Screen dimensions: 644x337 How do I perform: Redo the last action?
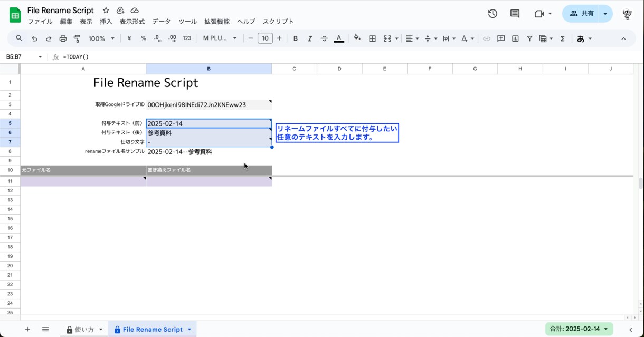pyautogui.click(x=49, y=38)
